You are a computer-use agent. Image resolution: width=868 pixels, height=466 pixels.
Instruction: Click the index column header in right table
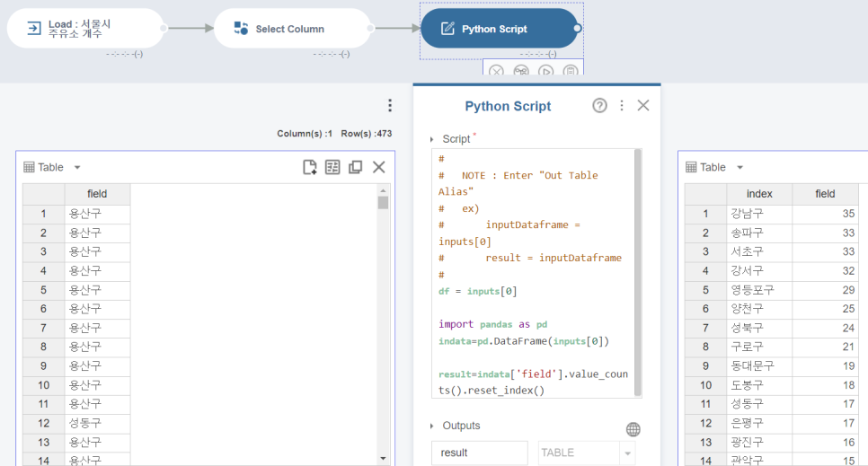(759, 194)
